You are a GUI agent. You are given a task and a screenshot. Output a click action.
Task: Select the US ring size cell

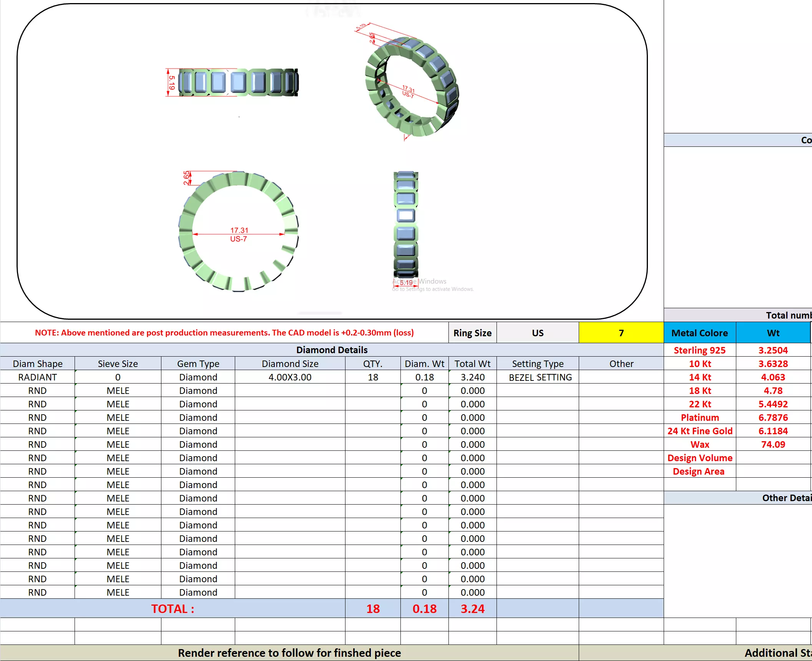pyautogui.click(x=537, y=333)
